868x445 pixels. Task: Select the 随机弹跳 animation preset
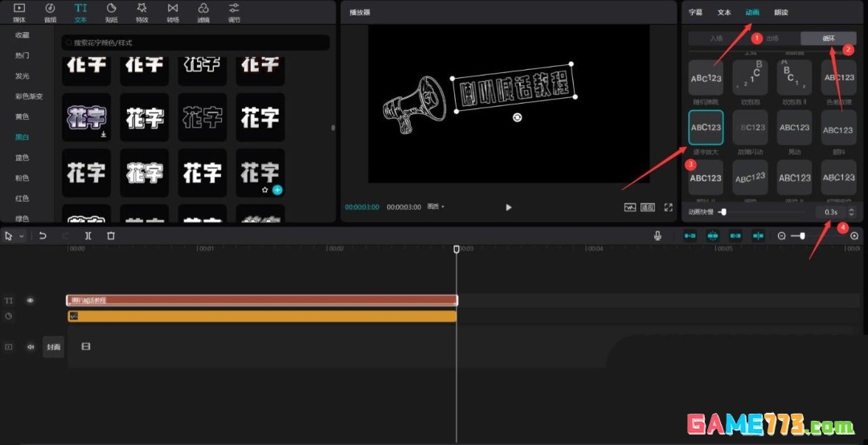tap(706, 77)
